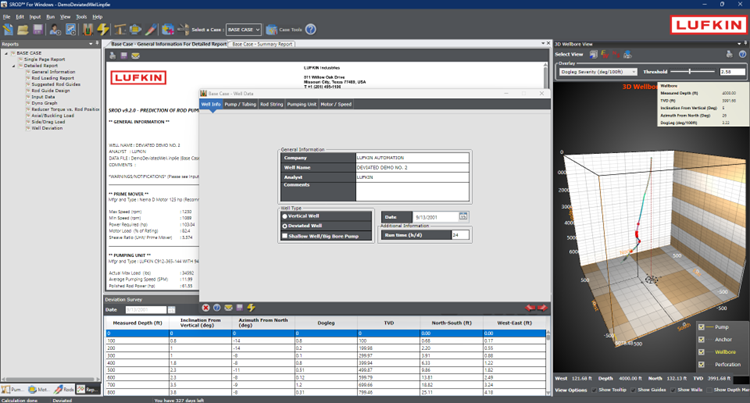Click the red close icon in Well Data dialog
This screenshot has width=750, height=403.
click(x=205, y=307)
